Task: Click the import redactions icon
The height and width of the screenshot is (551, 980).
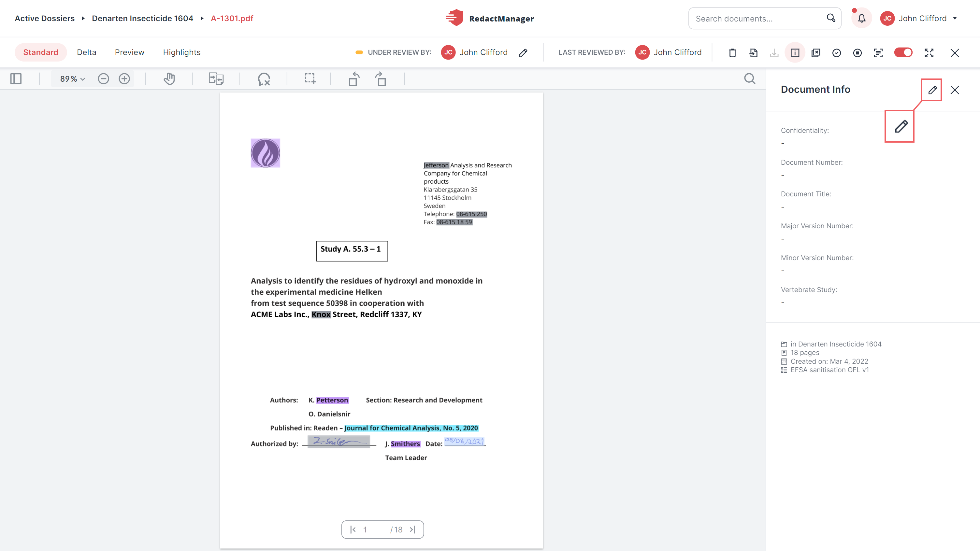Action: [753, 53]
